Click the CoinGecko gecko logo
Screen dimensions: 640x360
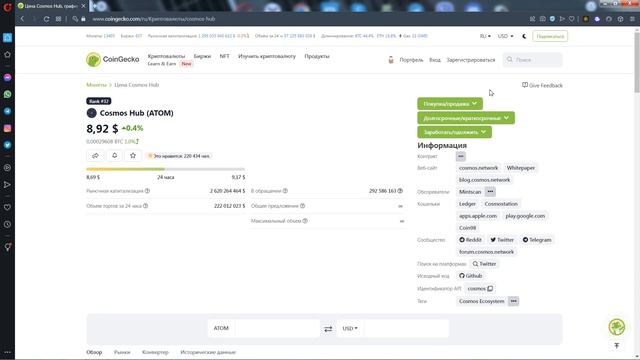(93, 60)
